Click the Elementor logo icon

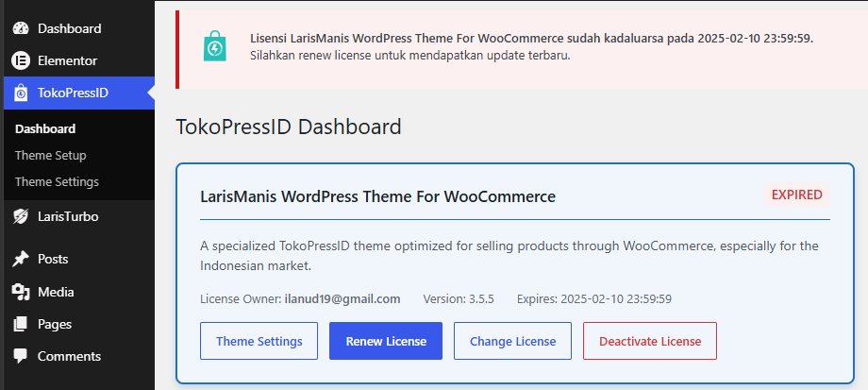tap(21, 60)
